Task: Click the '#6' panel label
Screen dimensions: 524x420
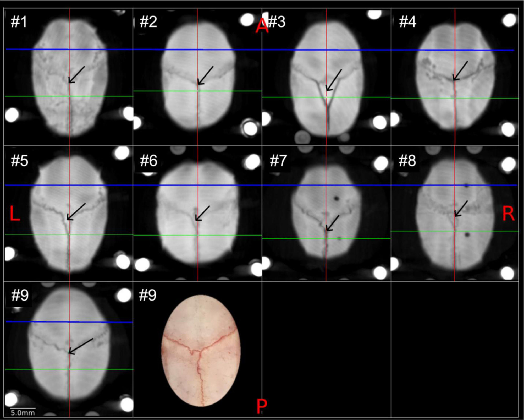Action: (x=148, y=161)
